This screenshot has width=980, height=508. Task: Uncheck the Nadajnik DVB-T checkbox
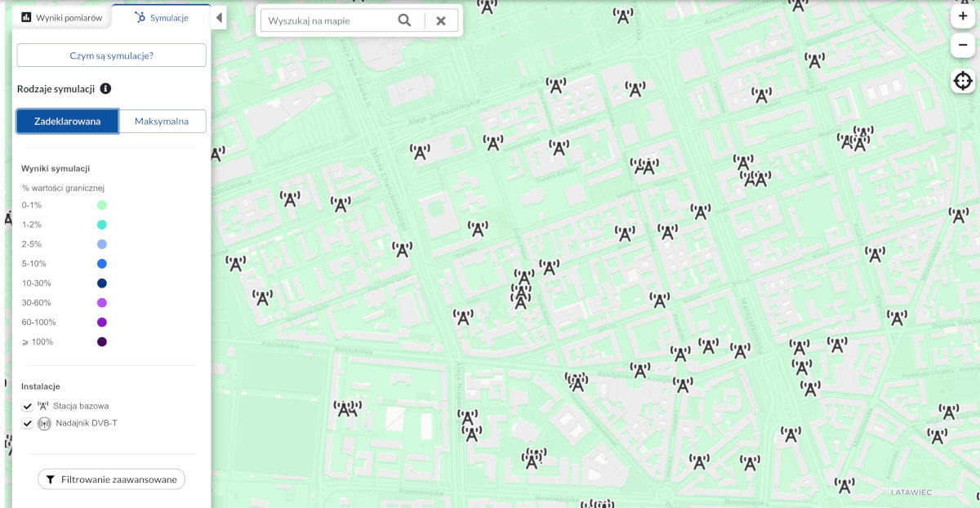28,423
